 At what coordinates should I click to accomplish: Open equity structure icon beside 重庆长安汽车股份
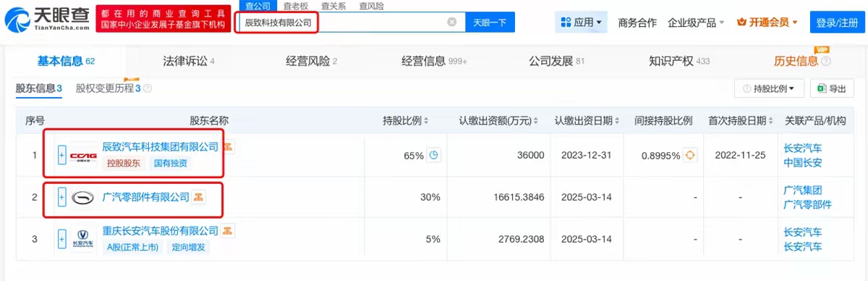(228, 231)
